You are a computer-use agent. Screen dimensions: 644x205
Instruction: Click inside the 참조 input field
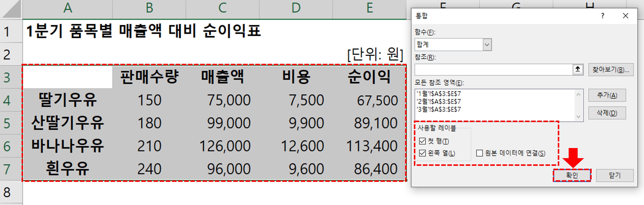point(494,70)
